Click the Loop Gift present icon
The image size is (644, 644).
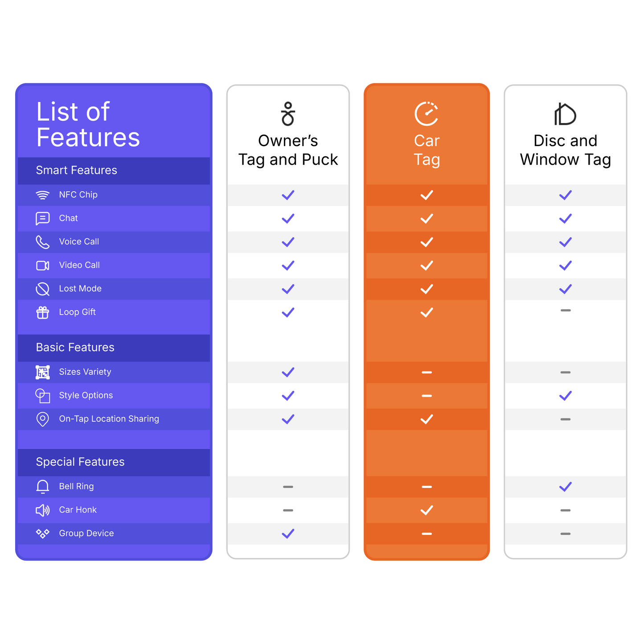43,312
